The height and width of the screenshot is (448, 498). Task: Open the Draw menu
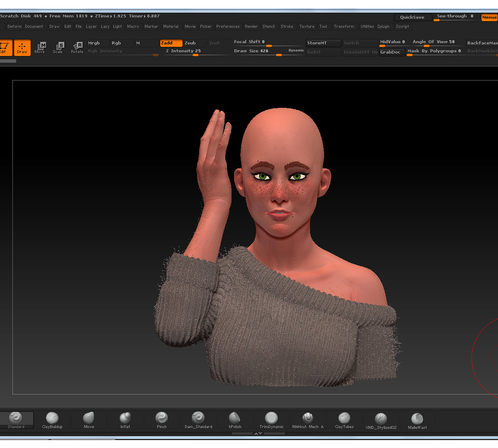54,27
